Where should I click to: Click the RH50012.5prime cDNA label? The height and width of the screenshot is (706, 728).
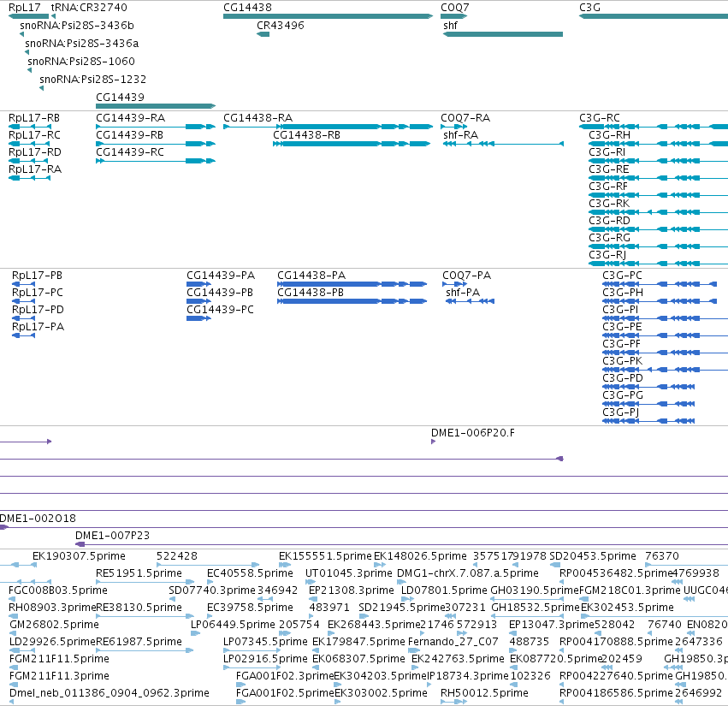[x=484, y=693]
